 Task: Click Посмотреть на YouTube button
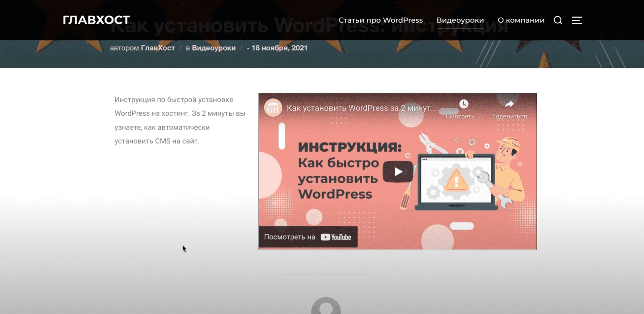pos(308,237)
